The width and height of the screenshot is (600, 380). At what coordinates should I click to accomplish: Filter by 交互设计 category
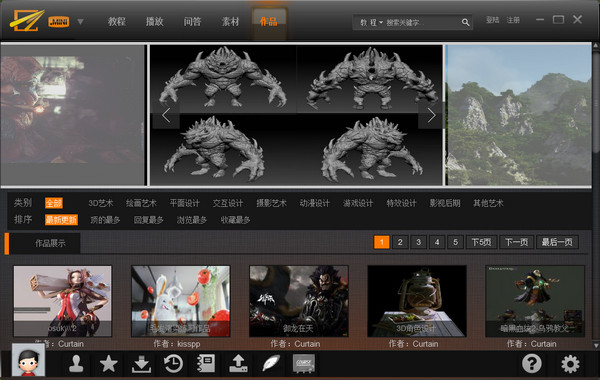(228, 203)
